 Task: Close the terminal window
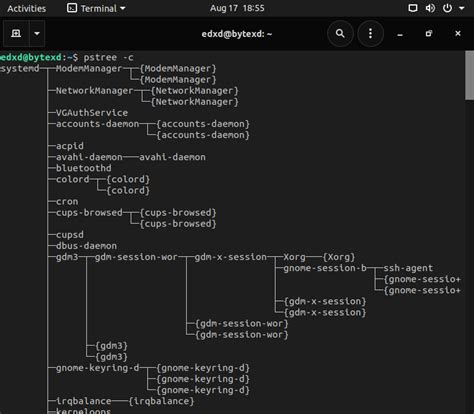458,33
